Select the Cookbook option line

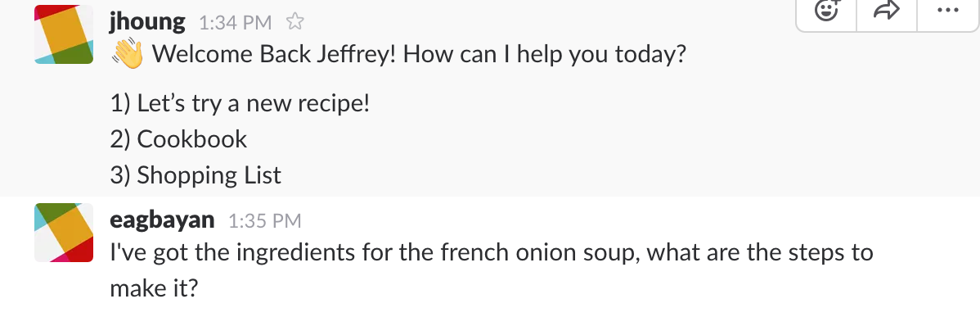click(x=179, y=139)
